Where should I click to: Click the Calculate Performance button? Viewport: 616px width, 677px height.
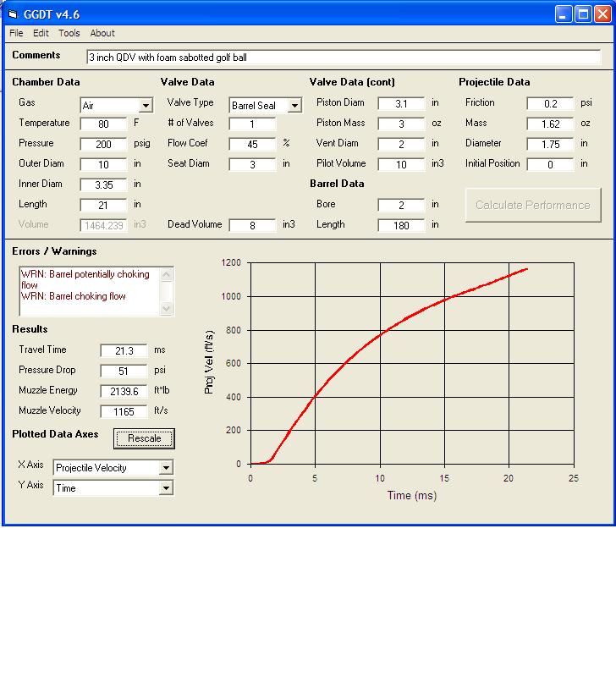point(532,205)
